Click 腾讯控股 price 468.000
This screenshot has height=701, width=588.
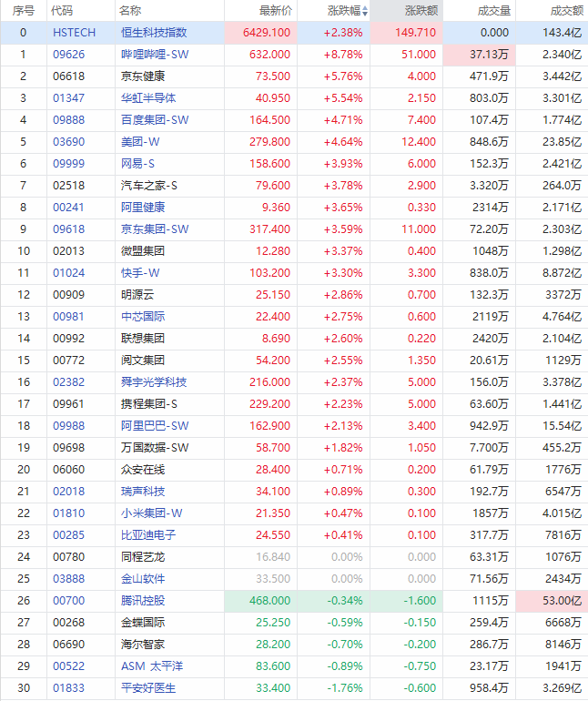coord(269,601)
